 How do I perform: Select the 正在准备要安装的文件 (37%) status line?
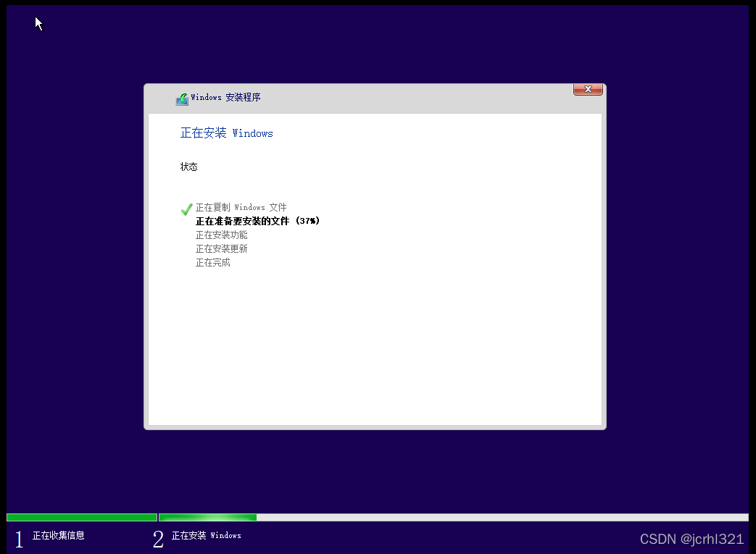click(x=257, y=221)
